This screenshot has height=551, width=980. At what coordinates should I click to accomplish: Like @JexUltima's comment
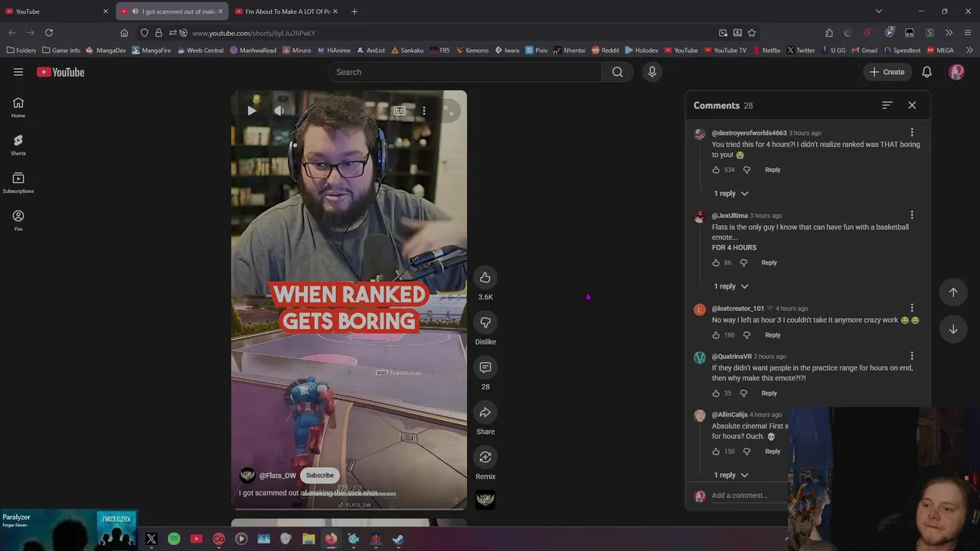(x=716, y=262)
